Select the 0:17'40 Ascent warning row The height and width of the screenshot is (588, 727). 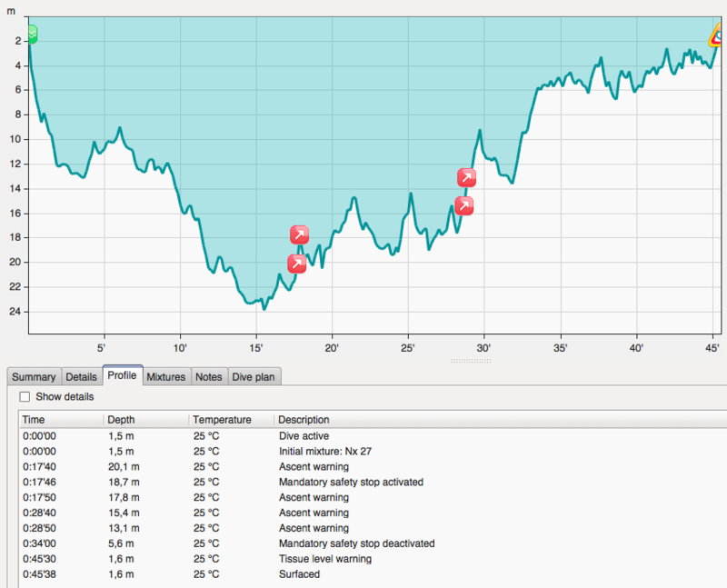click(373, 466)
